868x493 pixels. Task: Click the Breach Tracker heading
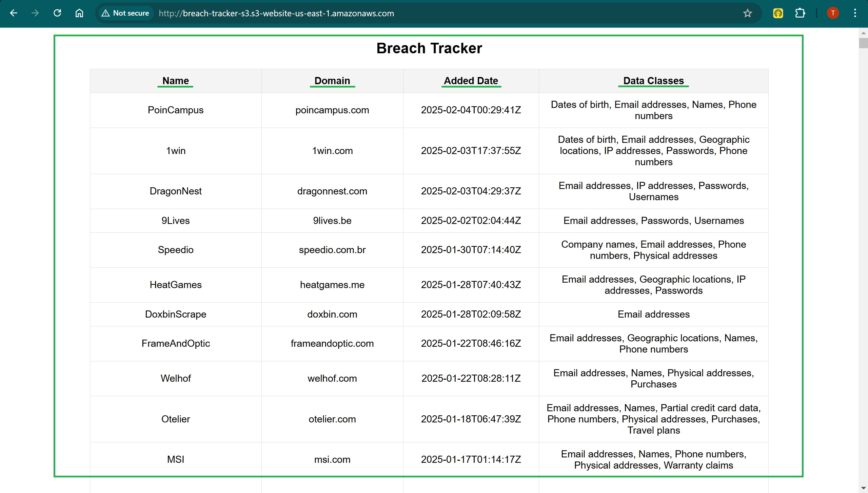click(x=429, y=48)
